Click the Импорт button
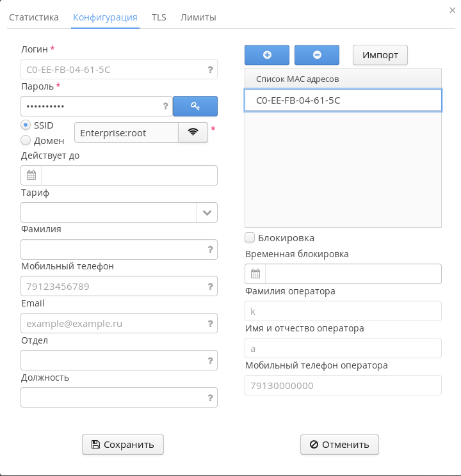Screen dimensions: 461x476 click(380, 55)
